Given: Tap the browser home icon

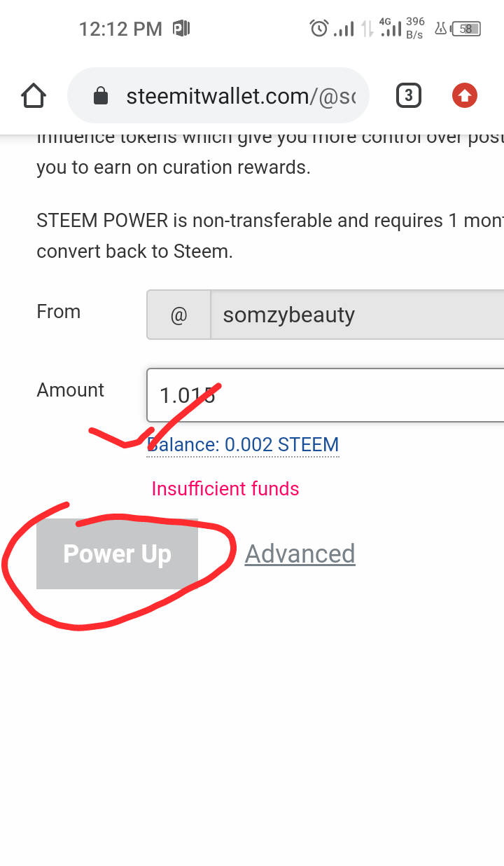Looking at the screenshot, I should [34, 95].
